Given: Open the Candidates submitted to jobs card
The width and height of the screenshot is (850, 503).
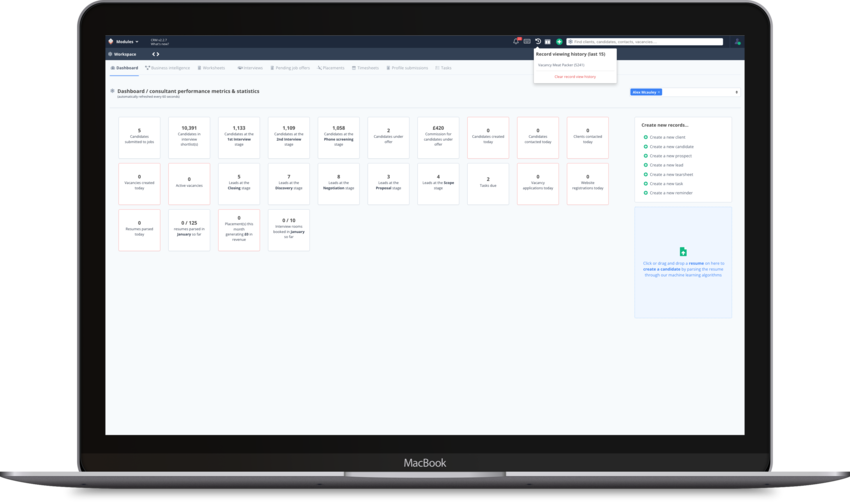Looking at the screenshot, I should tap(139, 138).
